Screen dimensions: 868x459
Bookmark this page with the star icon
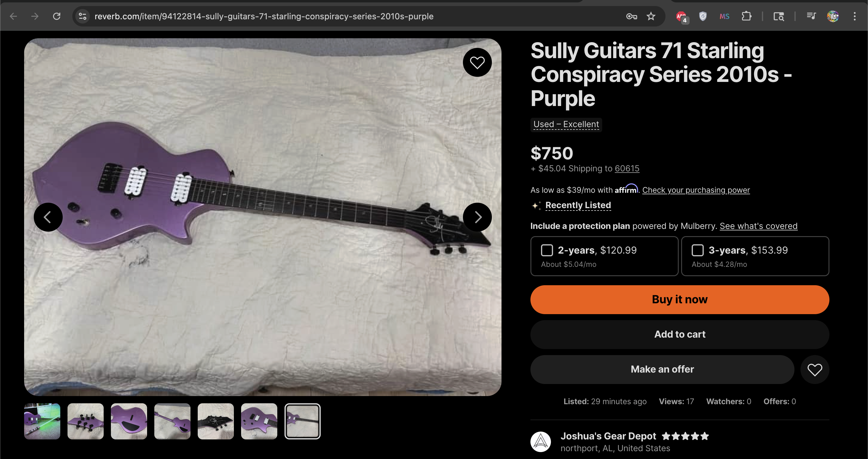(x=651, y=16)
